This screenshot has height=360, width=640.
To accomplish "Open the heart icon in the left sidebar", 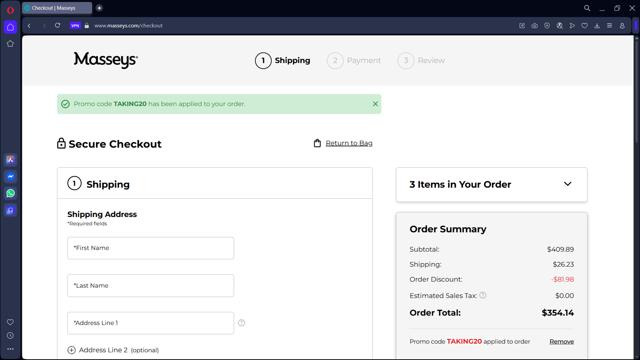I will click(10, 322).
